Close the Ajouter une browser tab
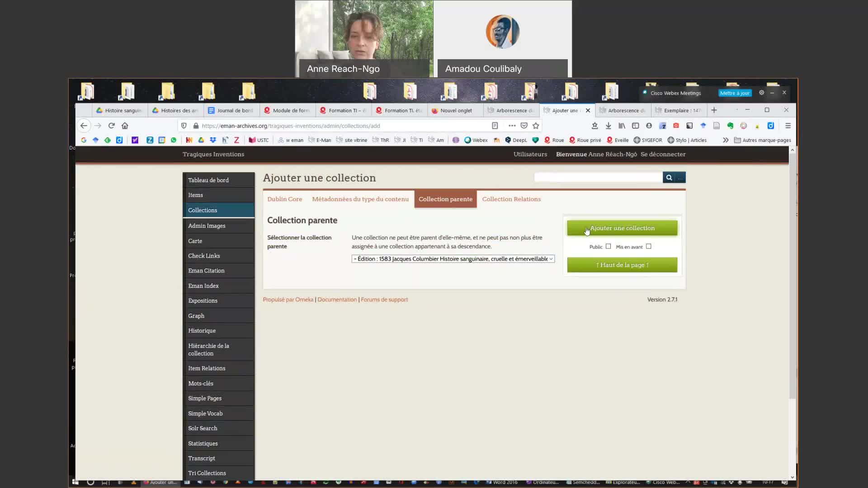868x488 pixels. [588, 110]
